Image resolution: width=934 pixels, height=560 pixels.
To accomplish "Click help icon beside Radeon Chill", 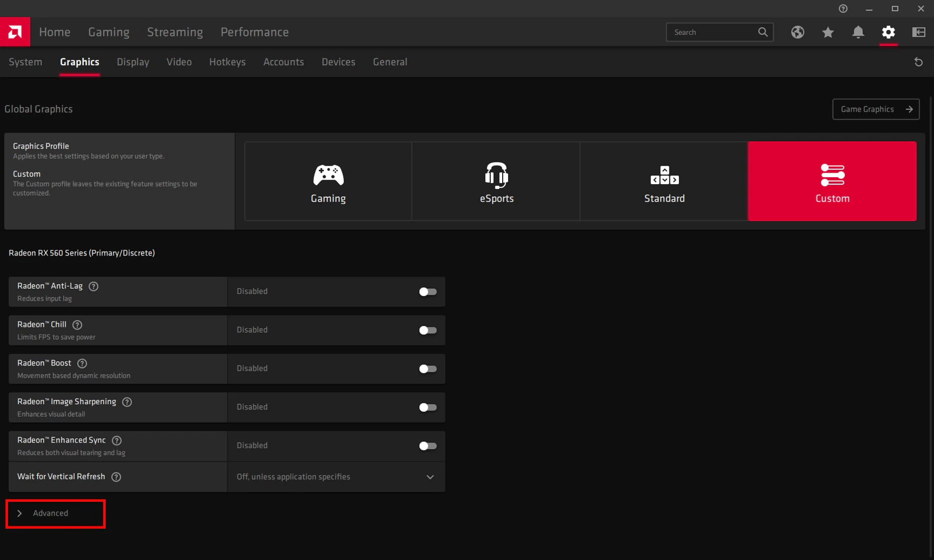I will [77, 325].
